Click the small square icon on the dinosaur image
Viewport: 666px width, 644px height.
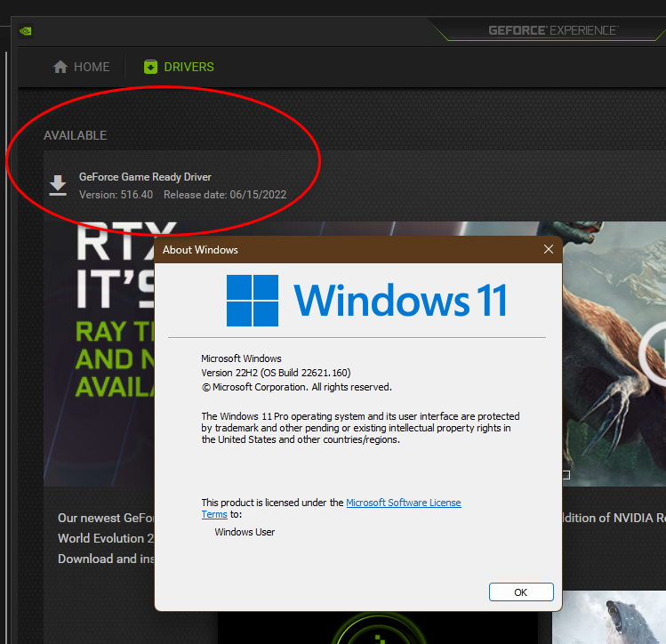click(x=566, y=474)
